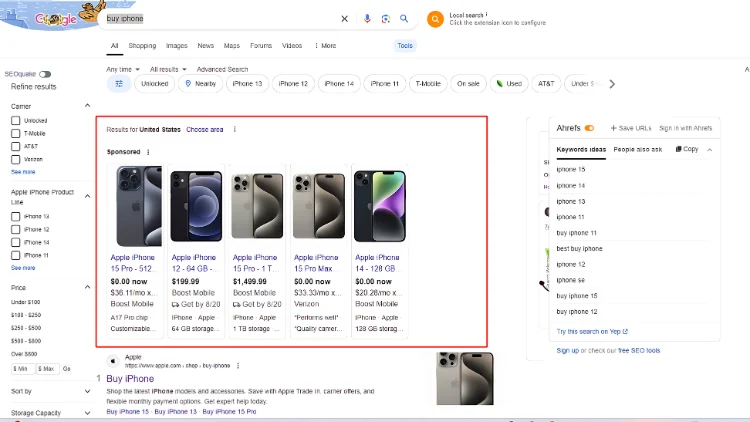Collapse the Price filter section

(87, 287)
